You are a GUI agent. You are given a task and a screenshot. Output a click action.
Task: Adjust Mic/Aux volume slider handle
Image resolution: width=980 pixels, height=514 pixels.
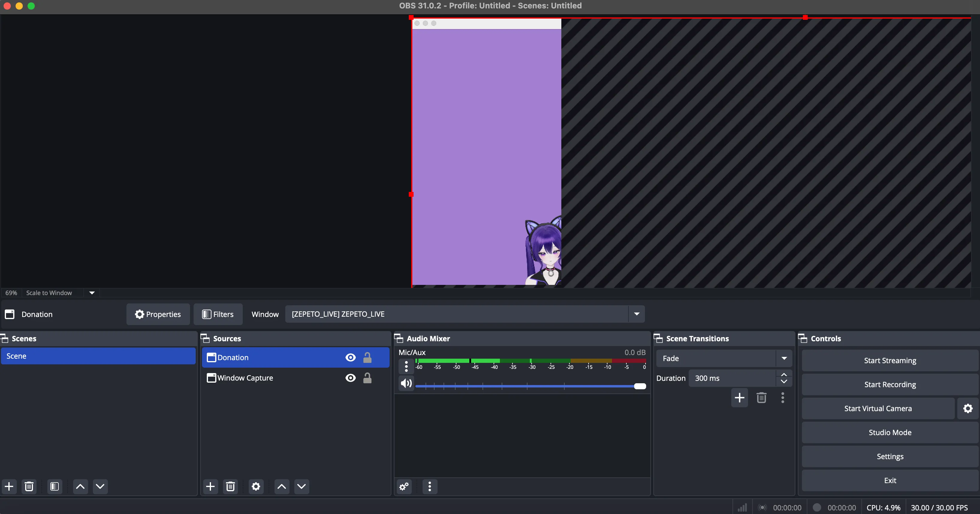coord(640,386)
